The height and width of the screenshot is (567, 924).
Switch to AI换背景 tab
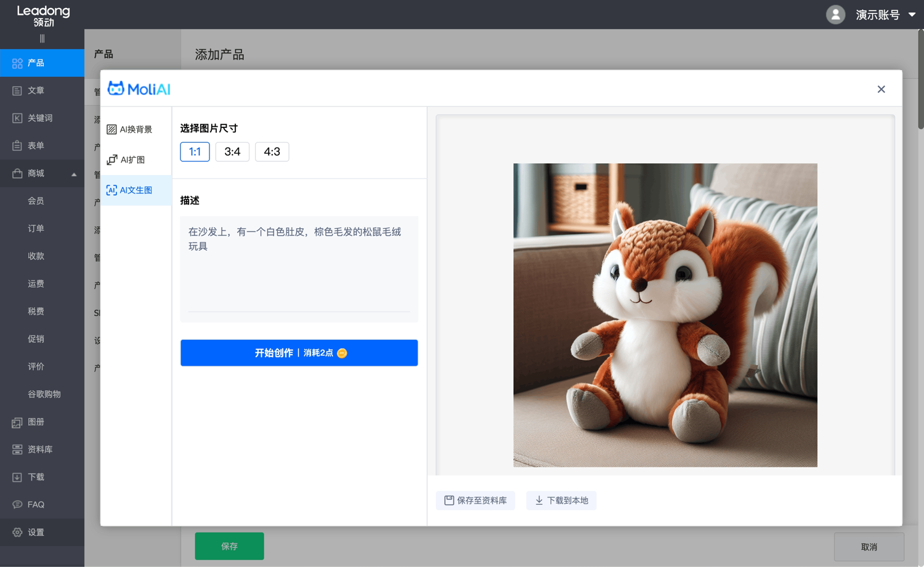tap(130, 129)
